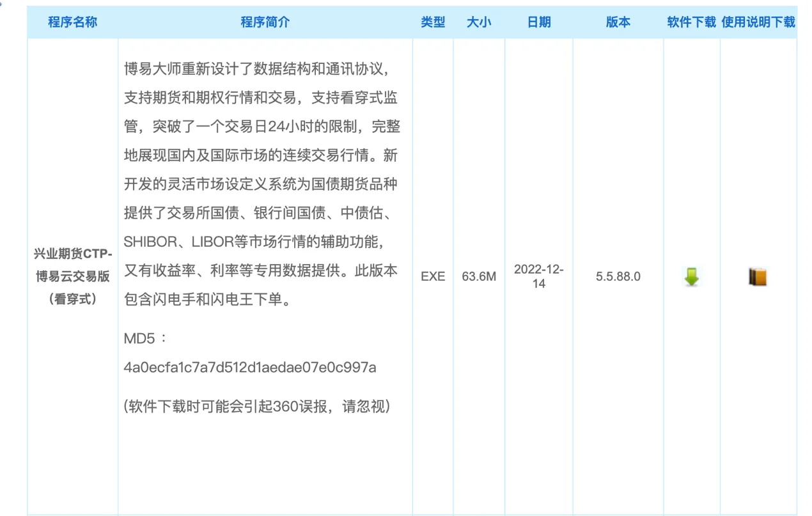This screenshot has width=812, height=516.
Task: Click the line 包含闪电手和闪电王下单
Action: pyautogui.click(x=208, y=299)
